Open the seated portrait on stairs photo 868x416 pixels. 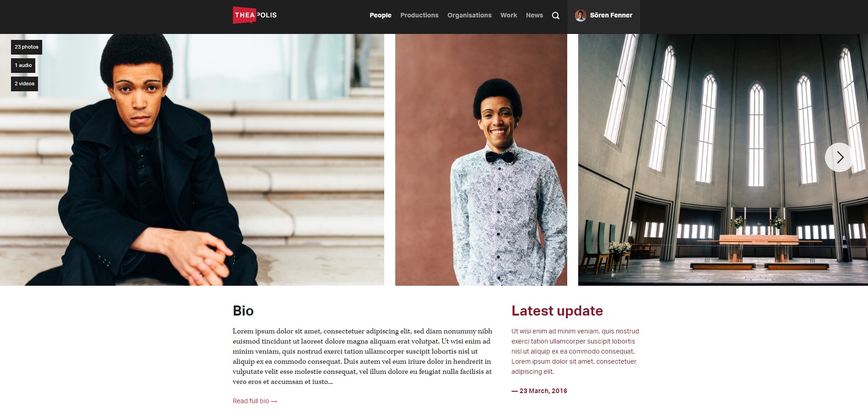pos(192,160)
